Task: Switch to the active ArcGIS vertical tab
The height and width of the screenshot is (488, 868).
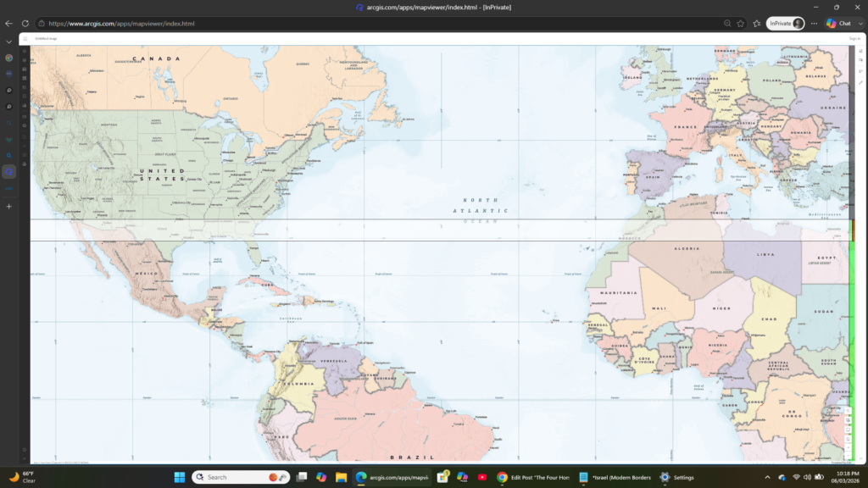Action: (x=8, y=172)
